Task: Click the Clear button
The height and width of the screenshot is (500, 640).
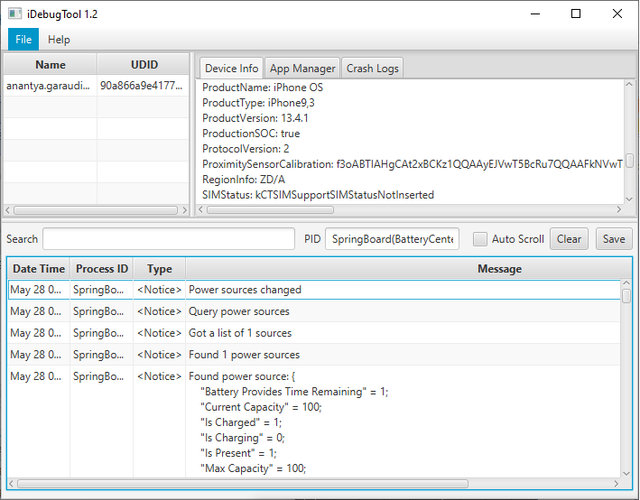Action: click(569, 239)
